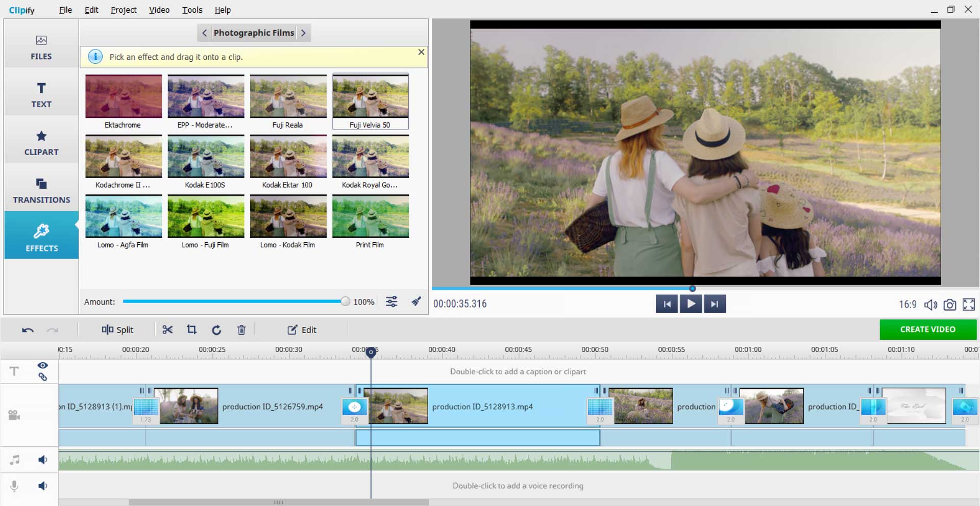980x506 pixels.
Task: Click the undo arrow
Action: [28, 330]
